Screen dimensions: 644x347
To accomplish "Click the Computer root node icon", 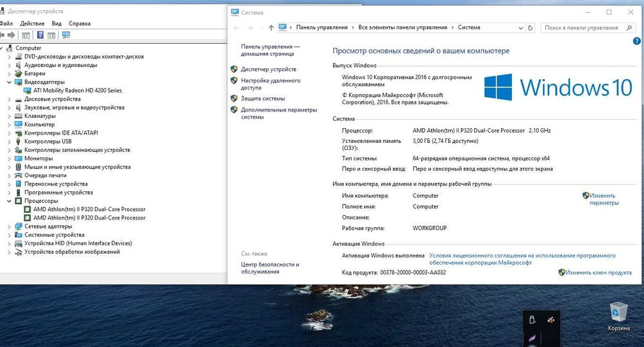I will (10, 48).
